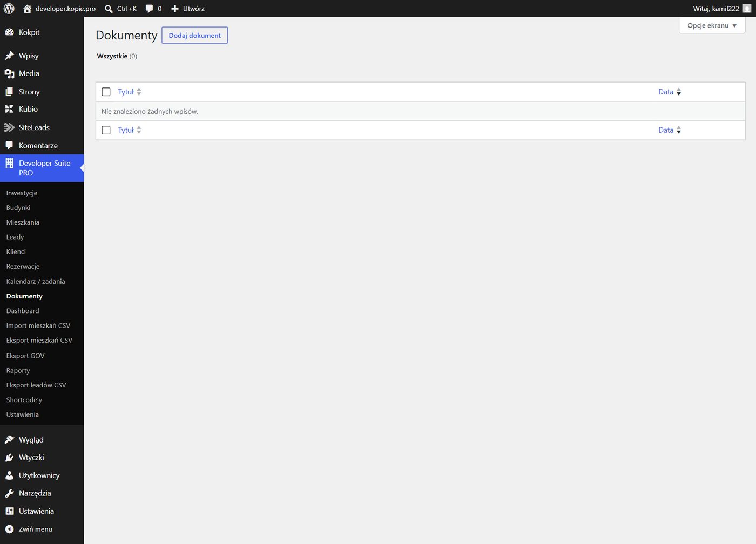Open Eksport leadów CSV

[36, 385]
